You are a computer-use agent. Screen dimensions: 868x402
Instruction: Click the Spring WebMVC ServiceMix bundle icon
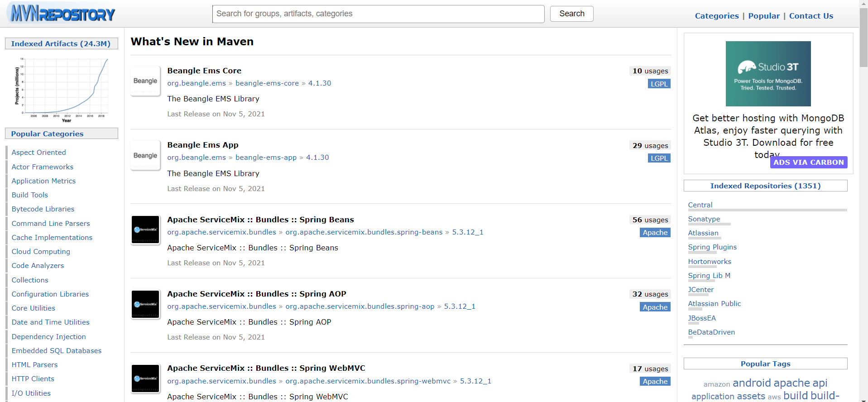click(145, 378)
